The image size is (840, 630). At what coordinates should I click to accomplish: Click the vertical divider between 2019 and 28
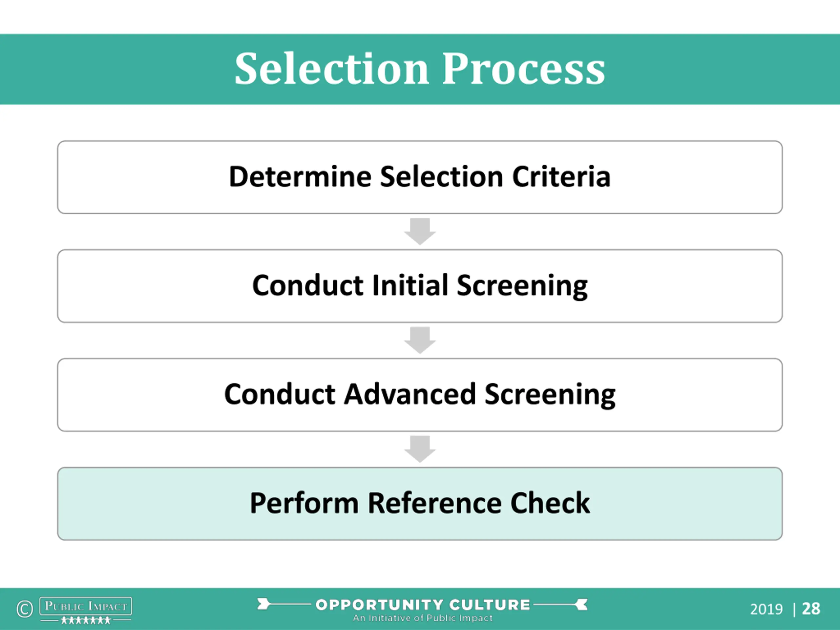click(794, 610)
